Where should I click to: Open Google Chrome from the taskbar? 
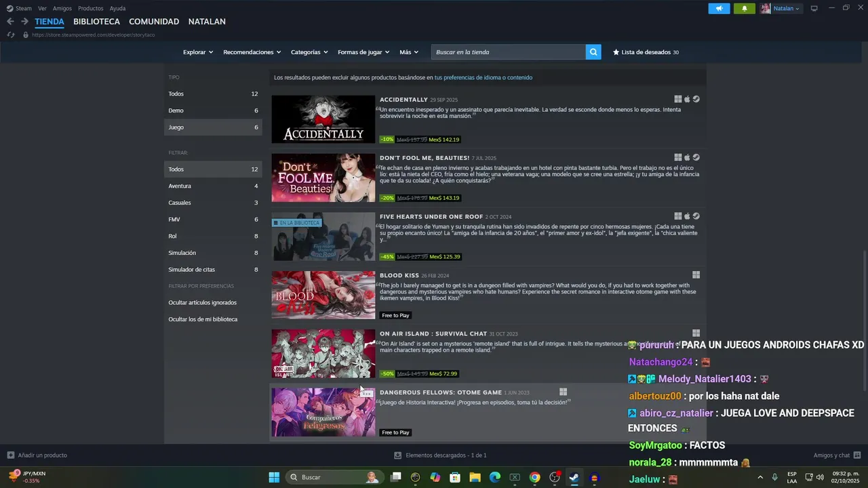click(x=535, y=477)
